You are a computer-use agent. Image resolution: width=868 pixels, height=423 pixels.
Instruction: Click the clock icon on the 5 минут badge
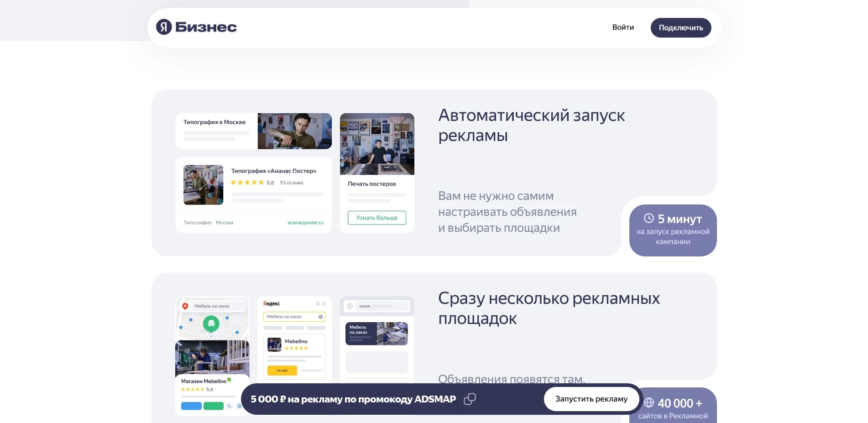click(649, 219)
